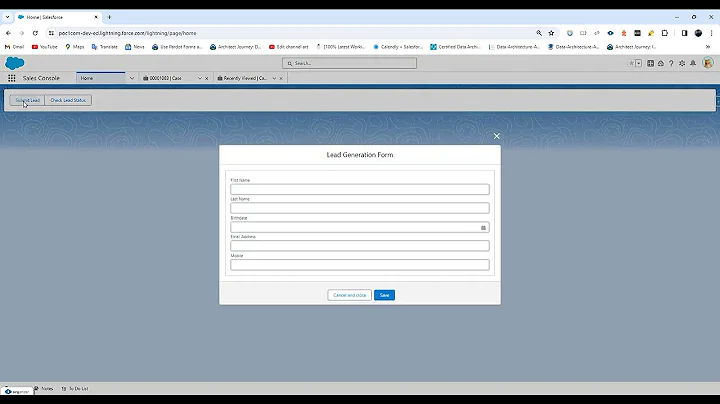Open the Translate bookmark

click(105, 47)
